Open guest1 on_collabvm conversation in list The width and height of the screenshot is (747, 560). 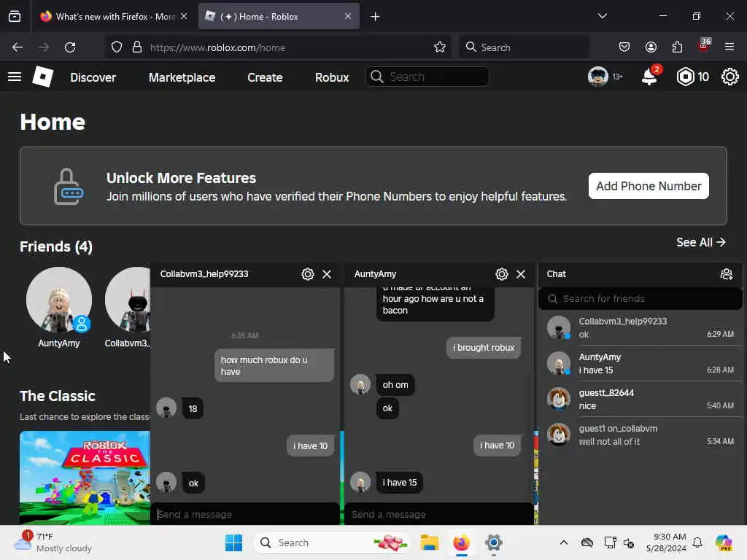[x=640, y=435]
